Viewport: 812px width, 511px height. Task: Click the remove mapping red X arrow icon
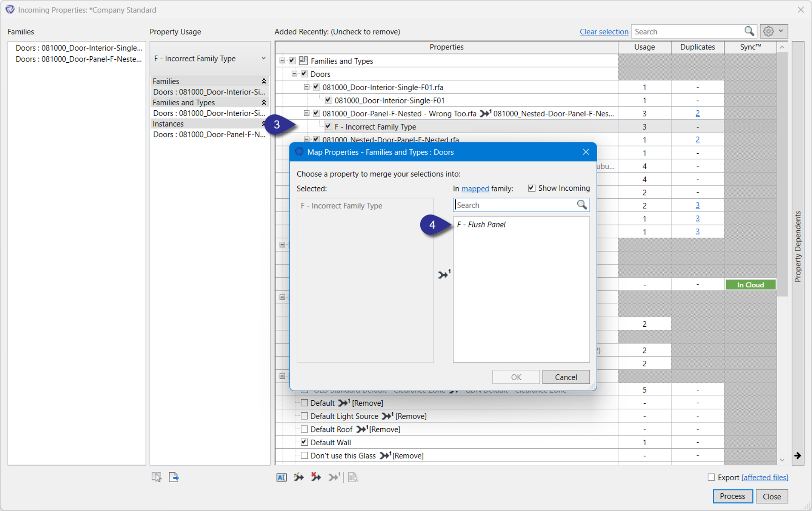(316, 477)
